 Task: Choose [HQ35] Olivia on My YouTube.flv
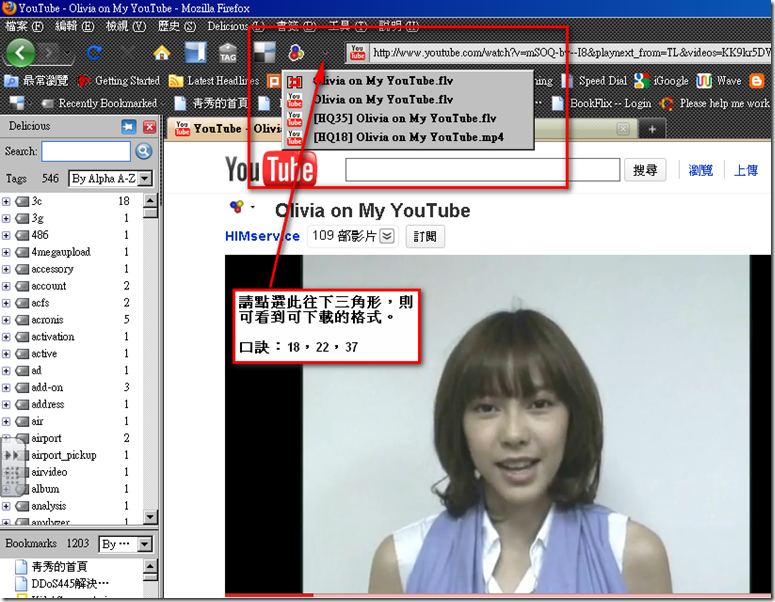(408, 119)
